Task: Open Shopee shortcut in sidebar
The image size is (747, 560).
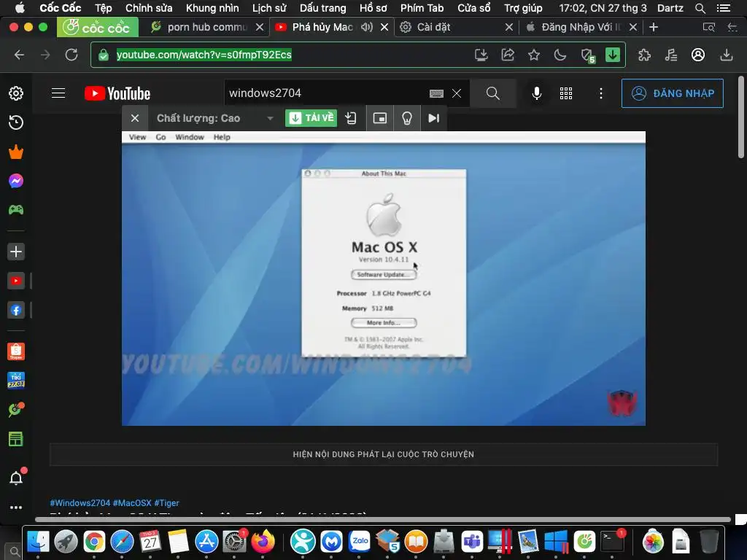Action: [16, 351]
